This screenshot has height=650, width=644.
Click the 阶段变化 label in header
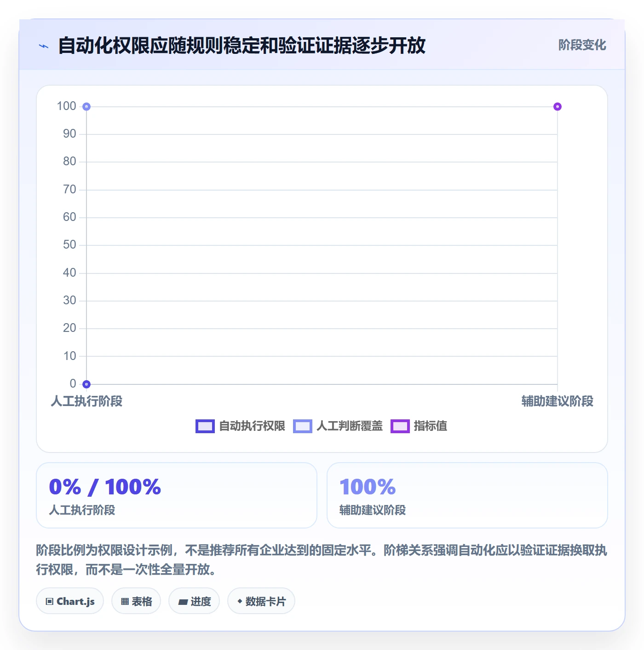click(582, 45)
